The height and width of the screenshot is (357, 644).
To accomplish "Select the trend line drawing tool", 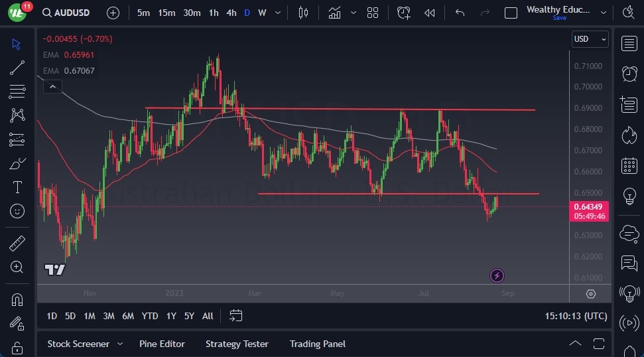I will (17, 68).
